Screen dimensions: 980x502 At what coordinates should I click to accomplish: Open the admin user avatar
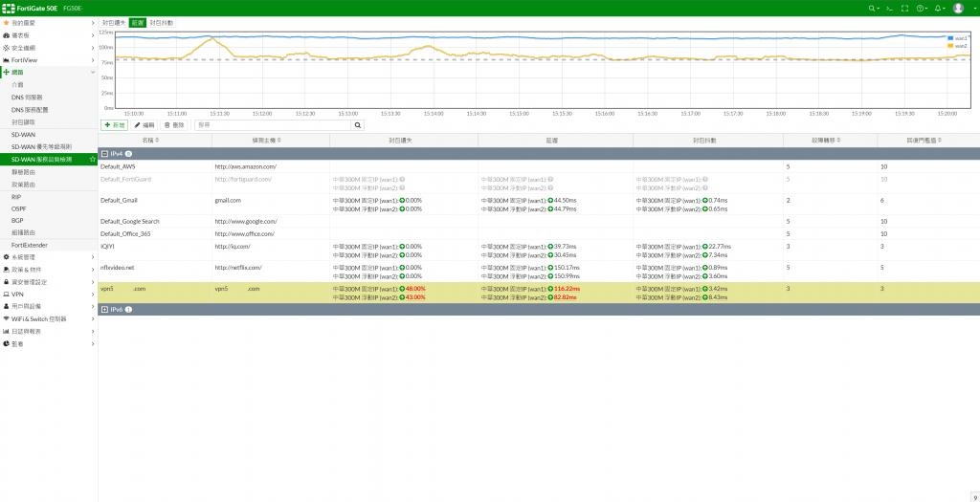point(958,8)
